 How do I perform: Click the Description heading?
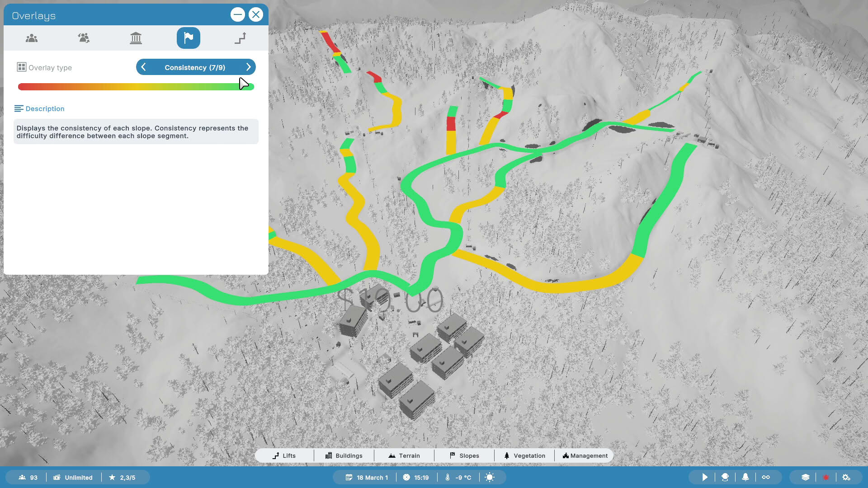pos(45,109)
